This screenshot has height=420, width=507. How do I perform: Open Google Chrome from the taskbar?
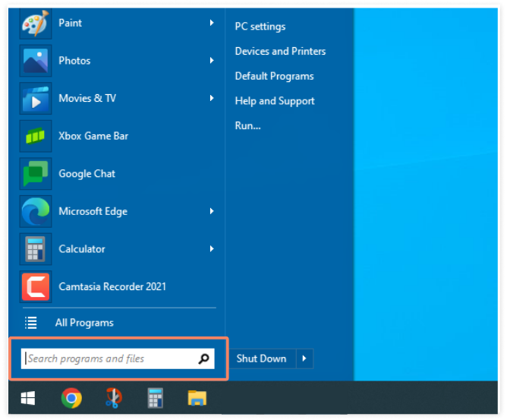coord(71,398)
